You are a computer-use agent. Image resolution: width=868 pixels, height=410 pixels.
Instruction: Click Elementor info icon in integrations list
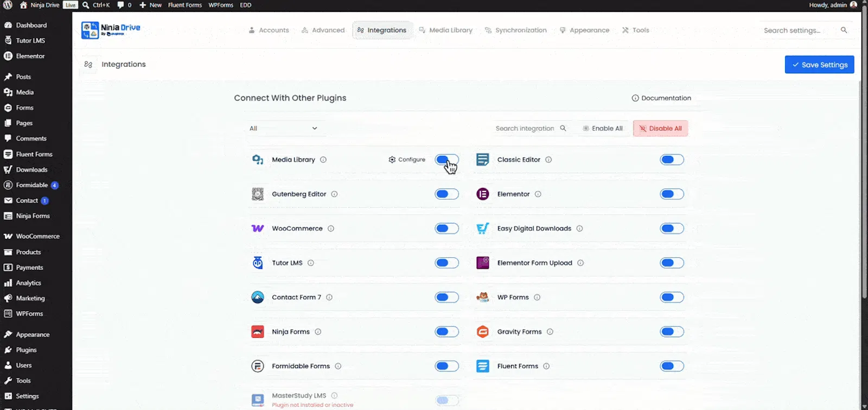(x=538, y=194)
